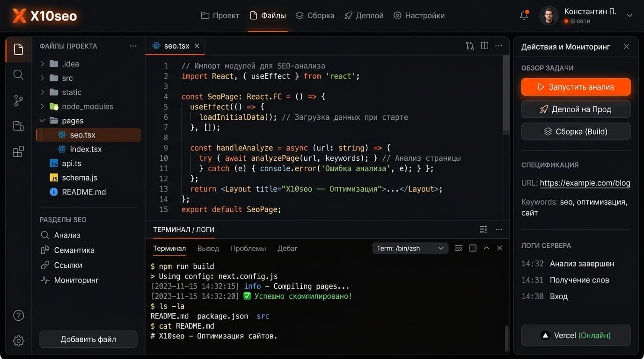Open the Term: /bin/zsh dropdown
The width and height of the screenshot is (644, 359).
pos(410,248)
